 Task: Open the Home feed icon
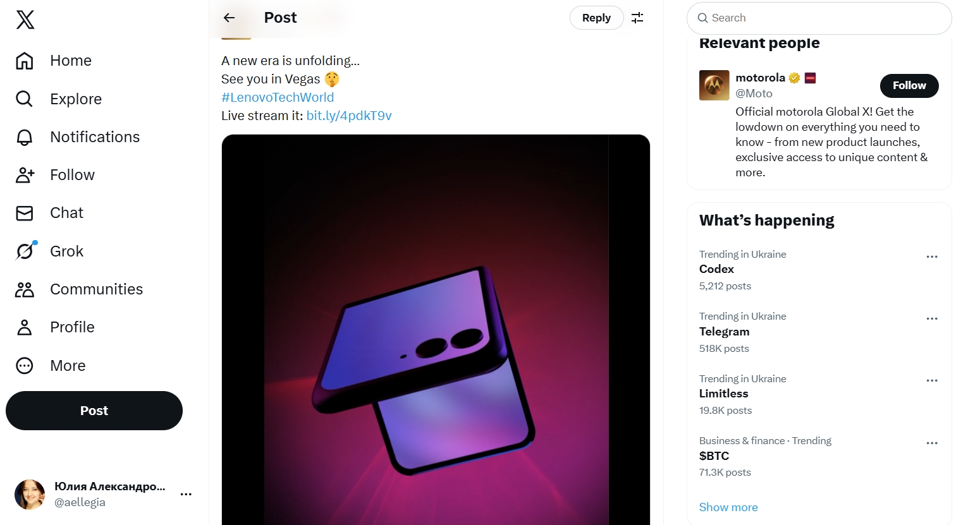click(x=25, y=61)
